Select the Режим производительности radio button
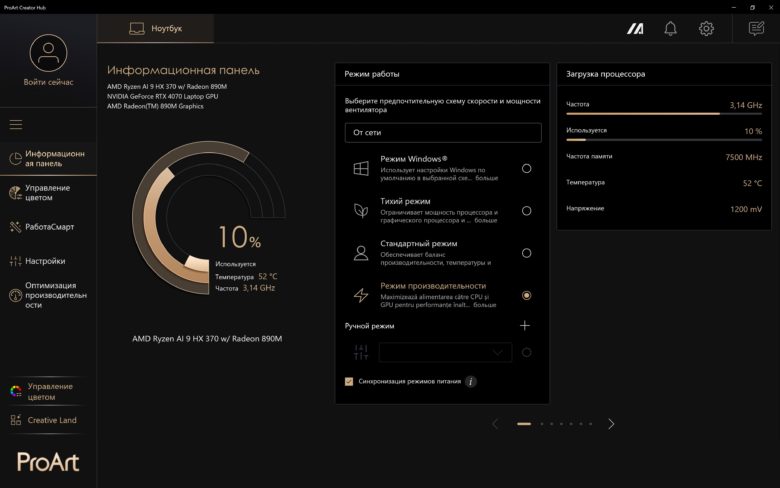The width and height of the screenshot is (780, 488). click(x=526, y=295)
